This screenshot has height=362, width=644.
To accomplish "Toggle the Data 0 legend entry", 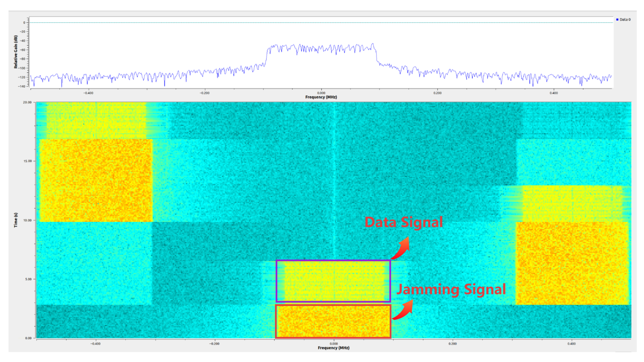I will click(x=624, y=20).
